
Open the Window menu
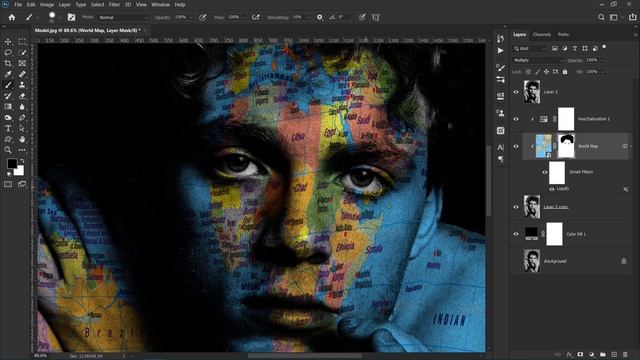160,5
